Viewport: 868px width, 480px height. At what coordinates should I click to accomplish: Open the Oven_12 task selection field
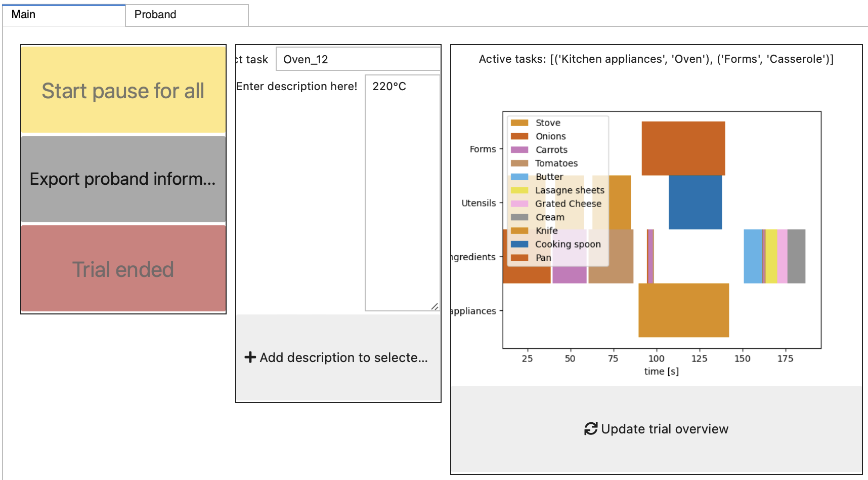tap(358, 59)
